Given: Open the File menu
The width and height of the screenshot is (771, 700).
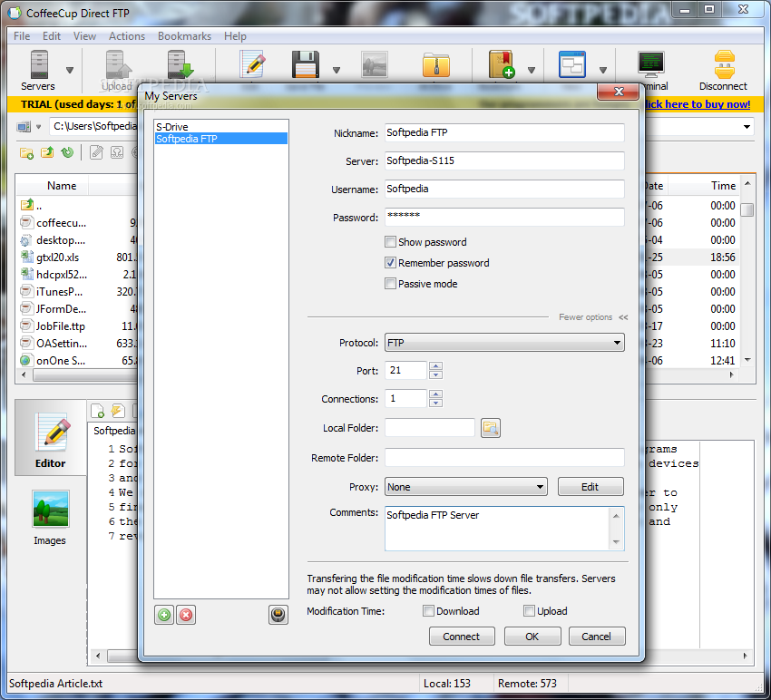Looking at the screenshot, I should (22, 36).
